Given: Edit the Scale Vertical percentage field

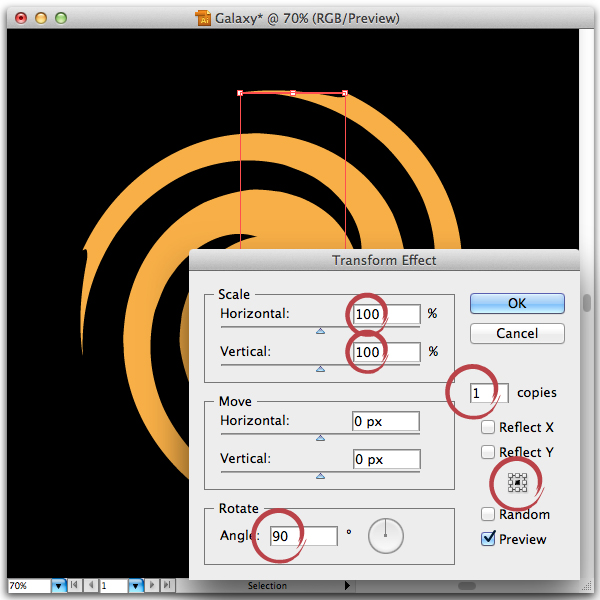Looking at the screenshot, I should 386,352.
